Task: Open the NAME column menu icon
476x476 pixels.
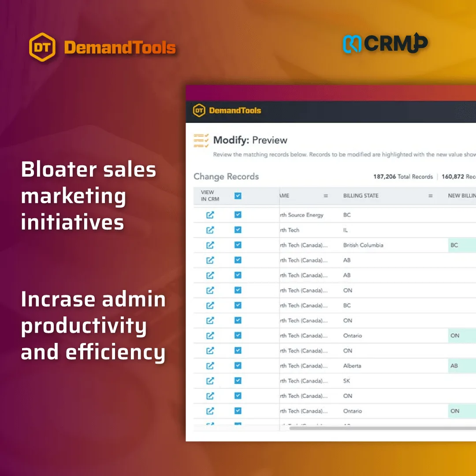Action: tap(325, 196)
